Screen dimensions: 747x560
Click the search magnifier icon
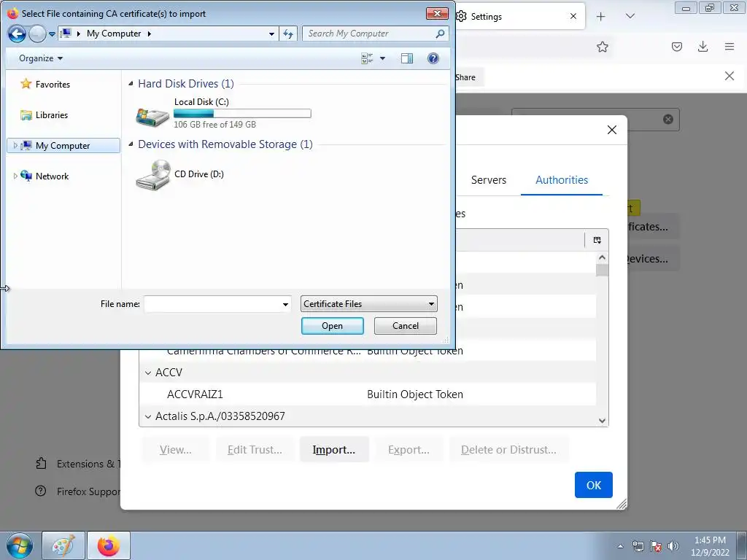point(440,34)
